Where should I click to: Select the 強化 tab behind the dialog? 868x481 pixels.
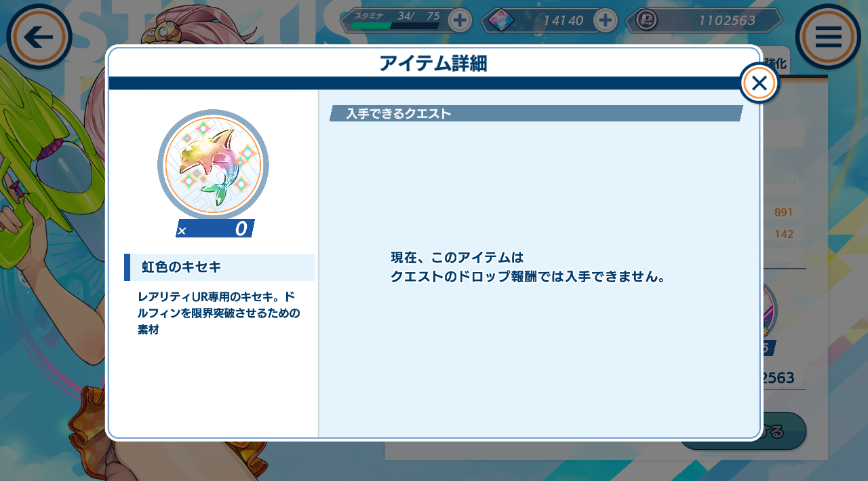(x=775, y=63)
